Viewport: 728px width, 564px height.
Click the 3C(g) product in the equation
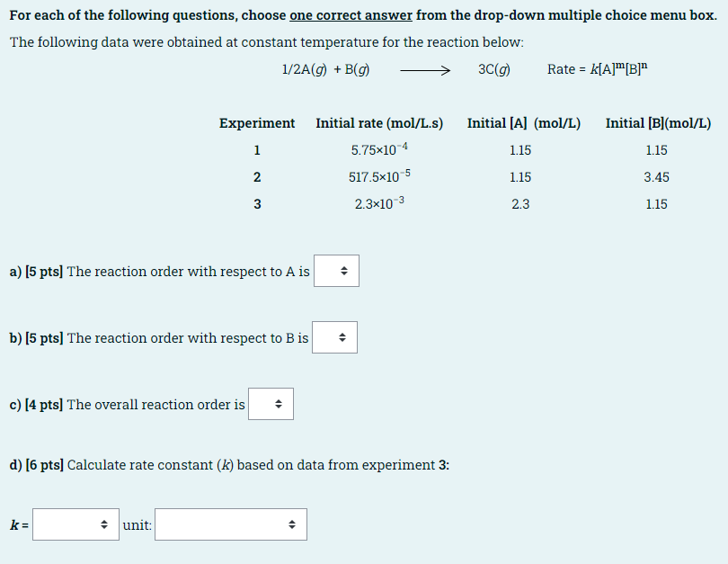(x=494, y=69)
